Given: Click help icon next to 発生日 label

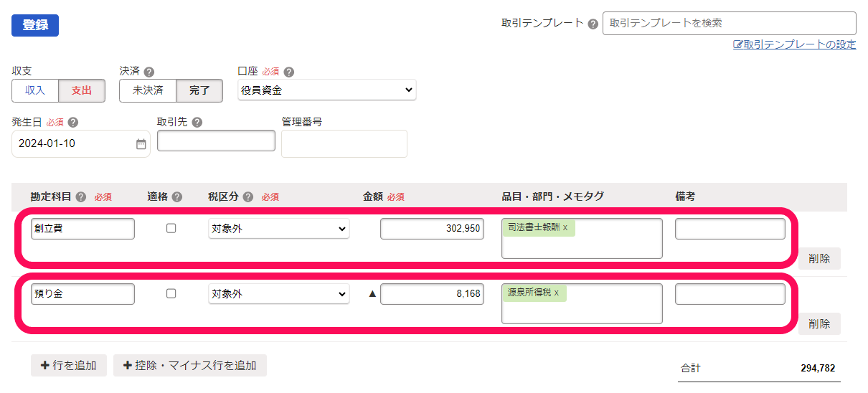Looking at the screenshot, I should click(73, 123).
